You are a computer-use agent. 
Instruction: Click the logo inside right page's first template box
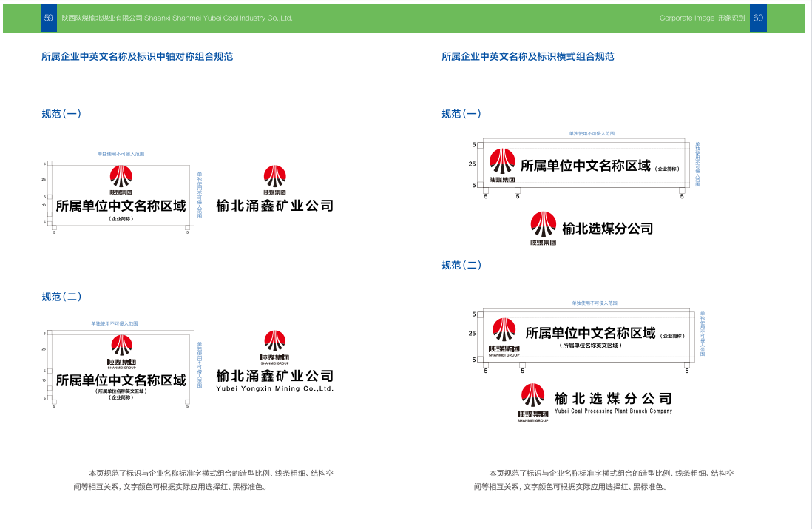[502, 166]
